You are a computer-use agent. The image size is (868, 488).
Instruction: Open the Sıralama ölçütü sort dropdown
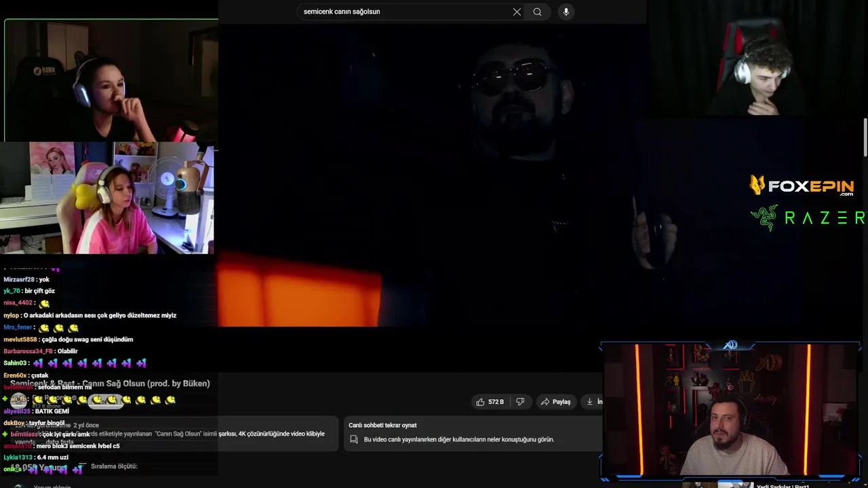pyautogui.click(x=109, y=466)
